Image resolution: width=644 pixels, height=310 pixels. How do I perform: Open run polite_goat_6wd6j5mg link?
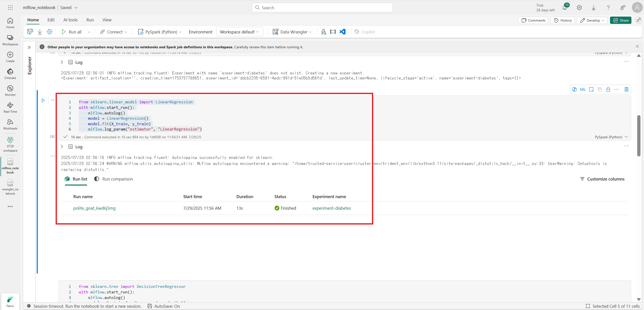[94, 208]
